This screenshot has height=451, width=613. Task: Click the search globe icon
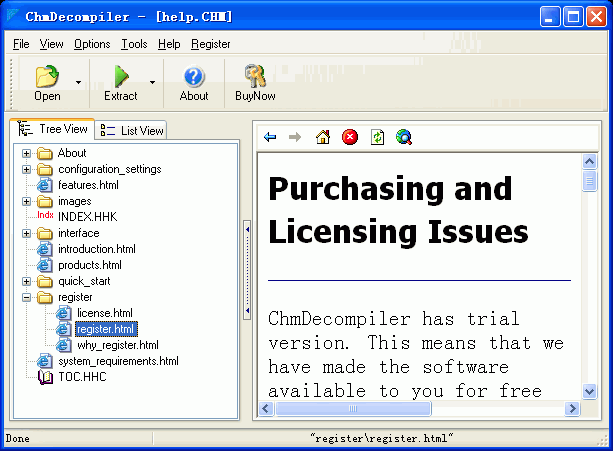(x=403, y=137)
